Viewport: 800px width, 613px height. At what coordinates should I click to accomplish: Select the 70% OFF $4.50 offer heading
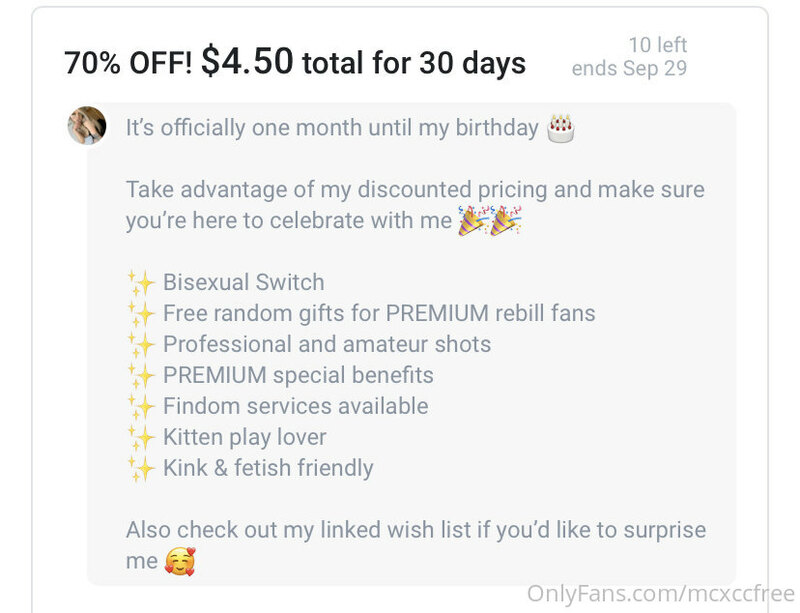[295, 62]
